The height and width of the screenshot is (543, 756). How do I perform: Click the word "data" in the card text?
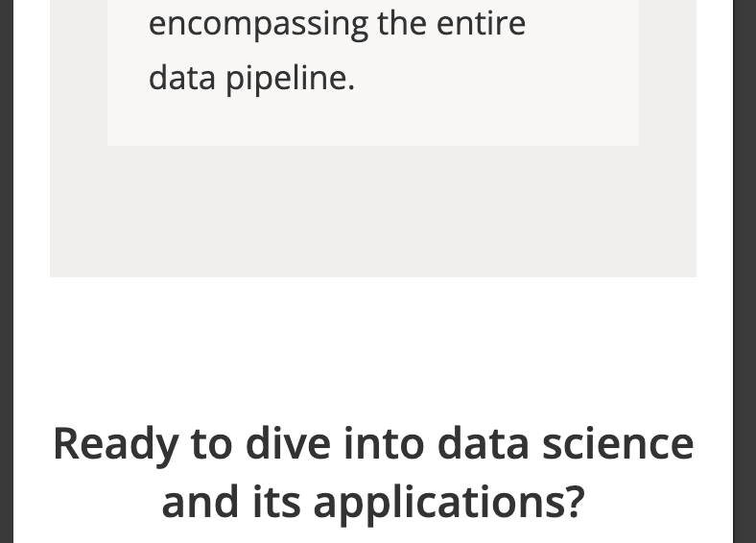coord(182,78)
